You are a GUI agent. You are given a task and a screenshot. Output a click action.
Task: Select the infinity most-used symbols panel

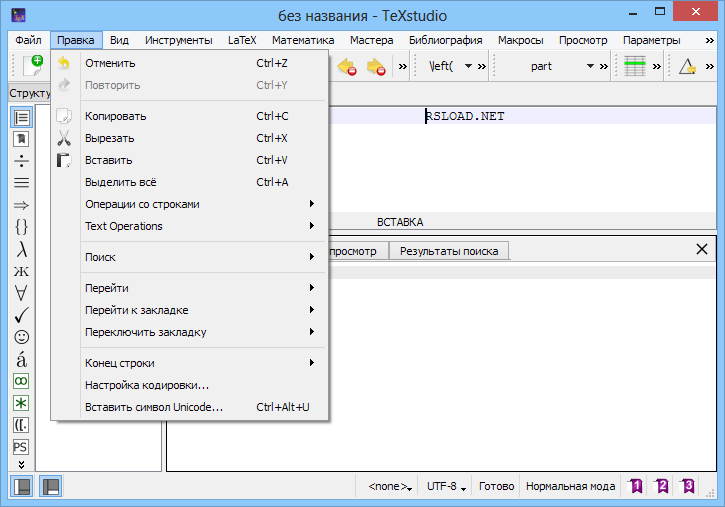click(21, 381)
